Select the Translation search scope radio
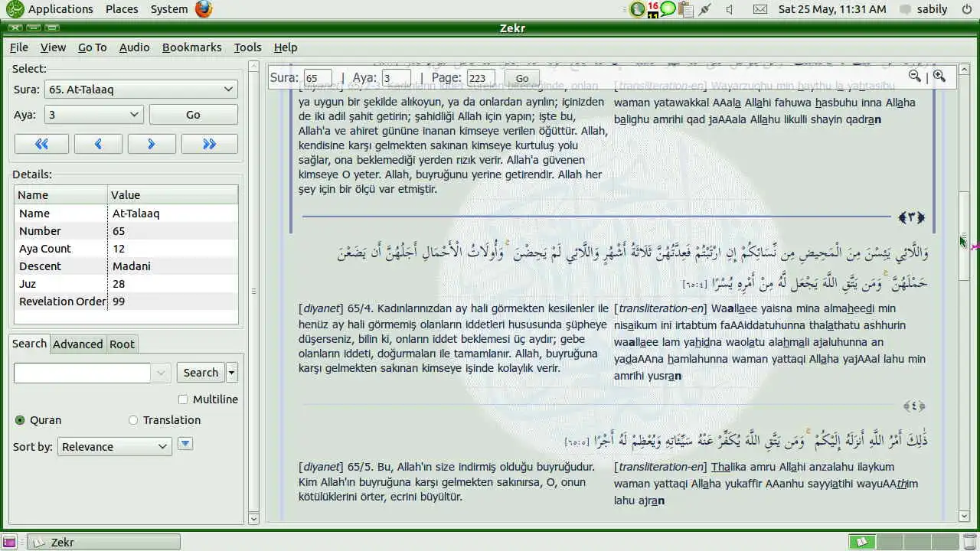 [x=133, y=420]
